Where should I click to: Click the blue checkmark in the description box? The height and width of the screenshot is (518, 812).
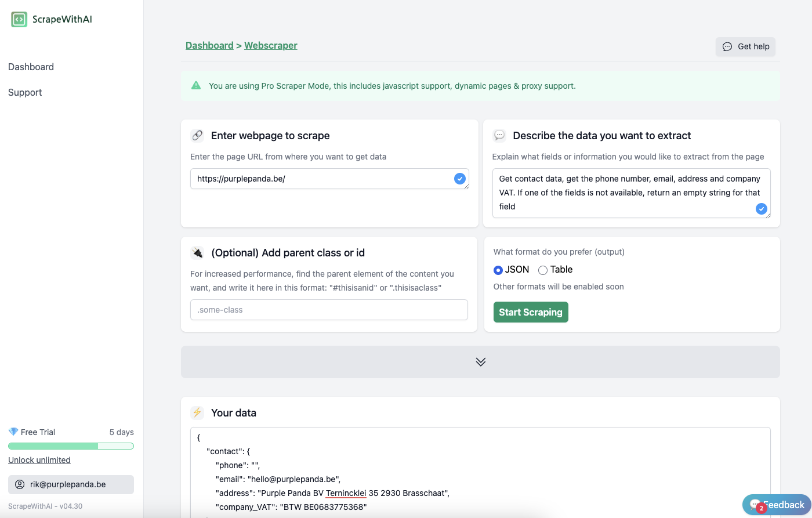tap(761, 209)
